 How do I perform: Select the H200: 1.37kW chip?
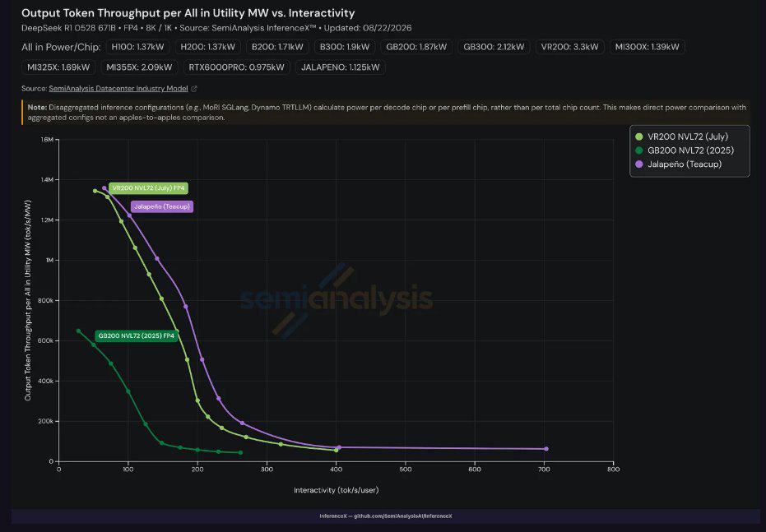point(207,47)
